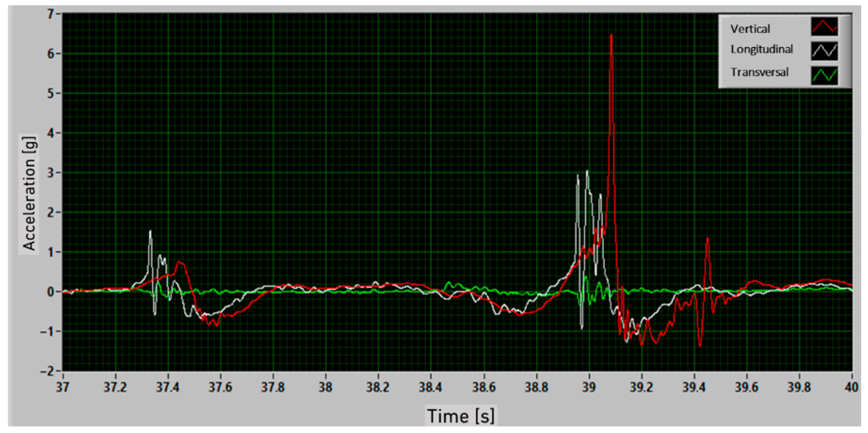
Task: Click the tallest red vertical acceleration peak
Action: pos(611,35)
